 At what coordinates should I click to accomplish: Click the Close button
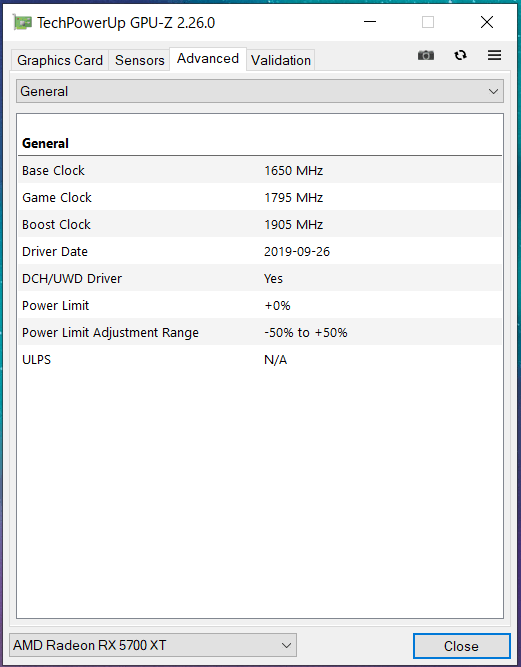pyautogui.click(x=461, y=646)
